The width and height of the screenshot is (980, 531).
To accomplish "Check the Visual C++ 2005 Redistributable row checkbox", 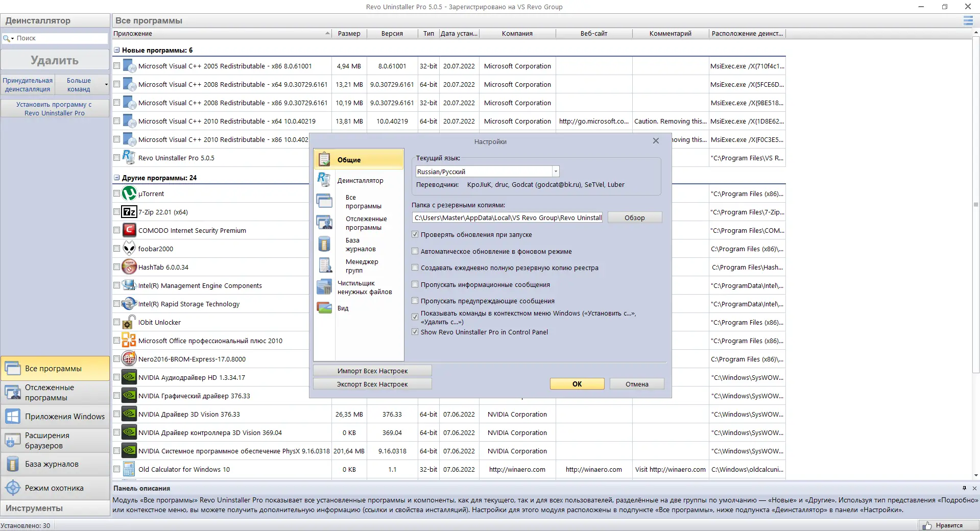I will pyautogui.click(x=117, y=66).
